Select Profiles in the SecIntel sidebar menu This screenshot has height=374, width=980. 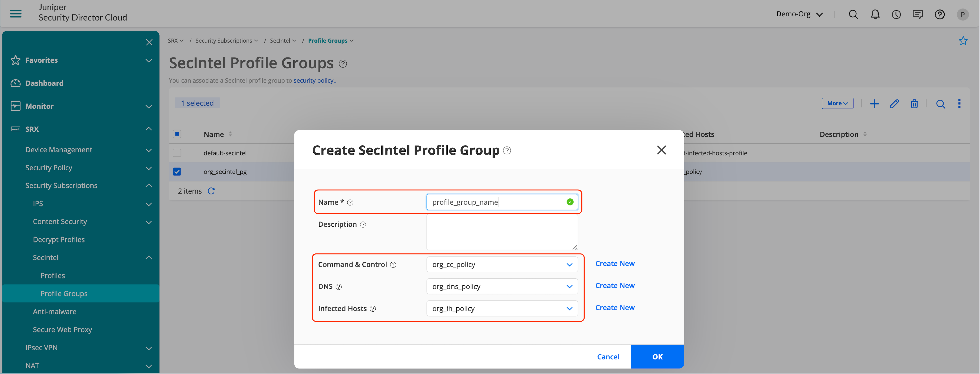[52, 275]
